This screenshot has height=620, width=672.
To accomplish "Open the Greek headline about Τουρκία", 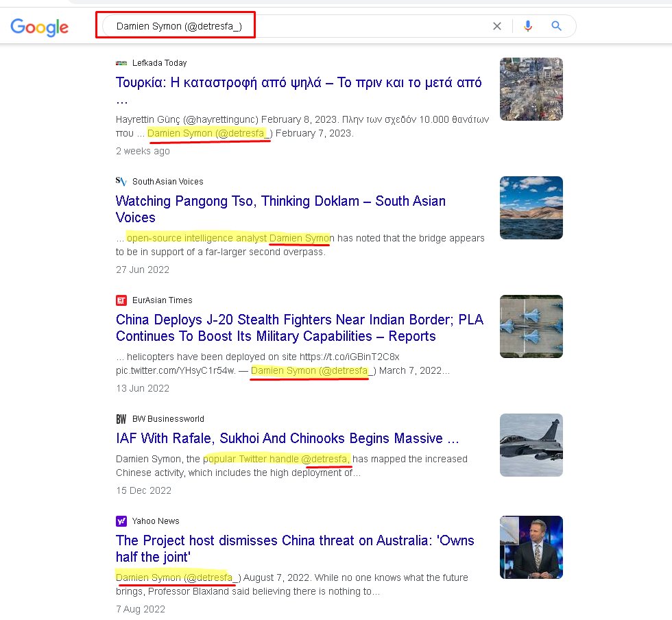I will click(x=299, y=90).
